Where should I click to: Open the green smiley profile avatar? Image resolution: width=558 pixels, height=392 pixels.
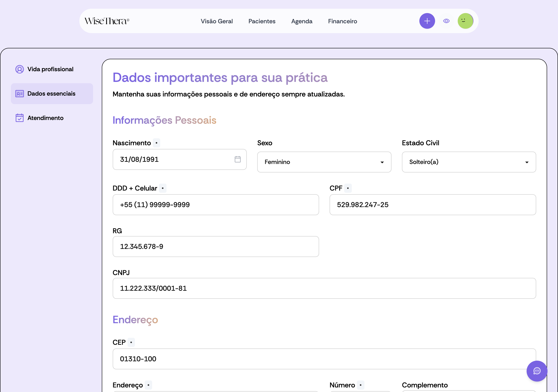pyautogui.click(x=465, y=21)
